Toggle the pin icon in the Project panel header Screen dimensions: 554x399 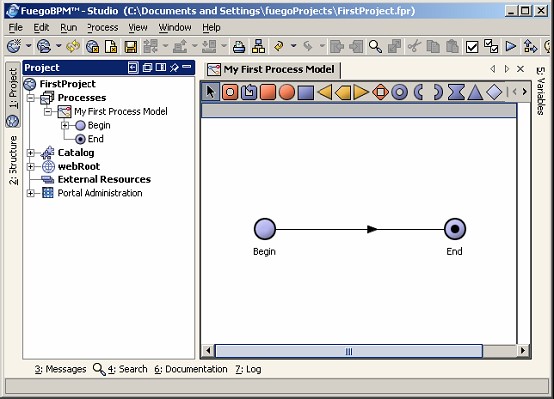[174, 67]
